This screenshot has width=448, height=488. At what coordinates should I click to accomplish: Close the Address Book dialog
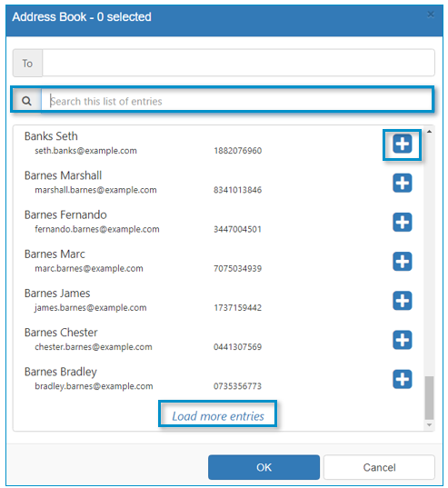click(x=431, y=15)
